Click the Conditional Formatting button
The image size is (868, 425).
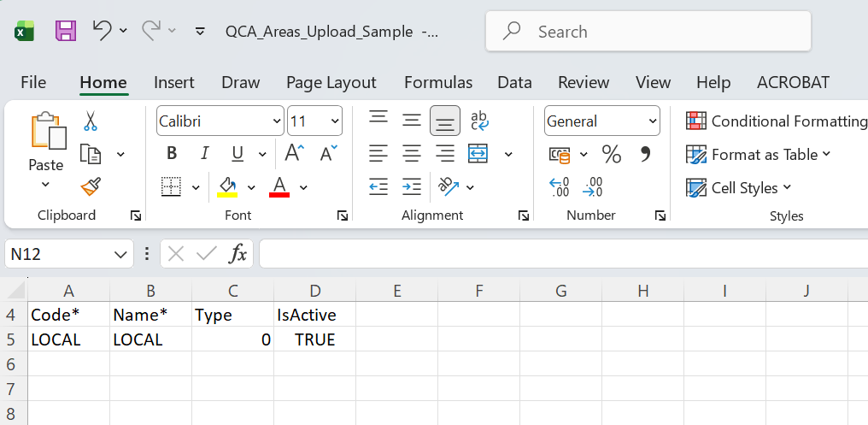pos(777,121)
